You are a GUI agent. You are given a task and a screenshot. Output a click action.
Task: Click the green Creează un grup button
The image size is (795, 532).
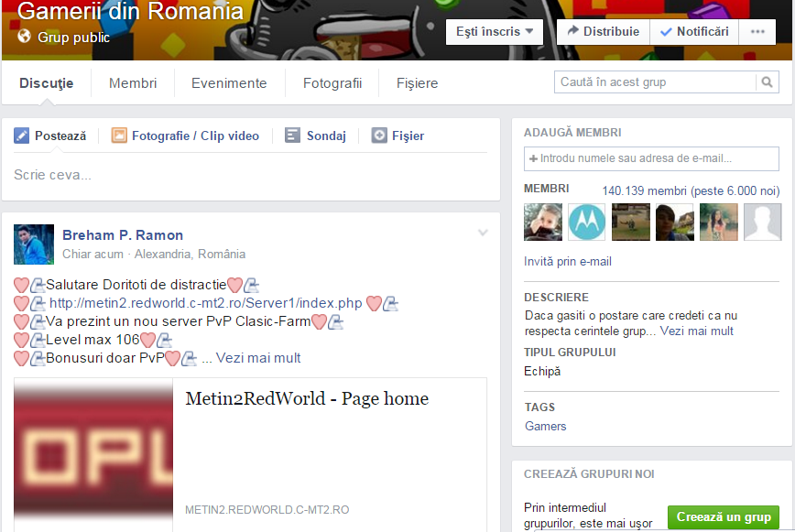point(724,516)
